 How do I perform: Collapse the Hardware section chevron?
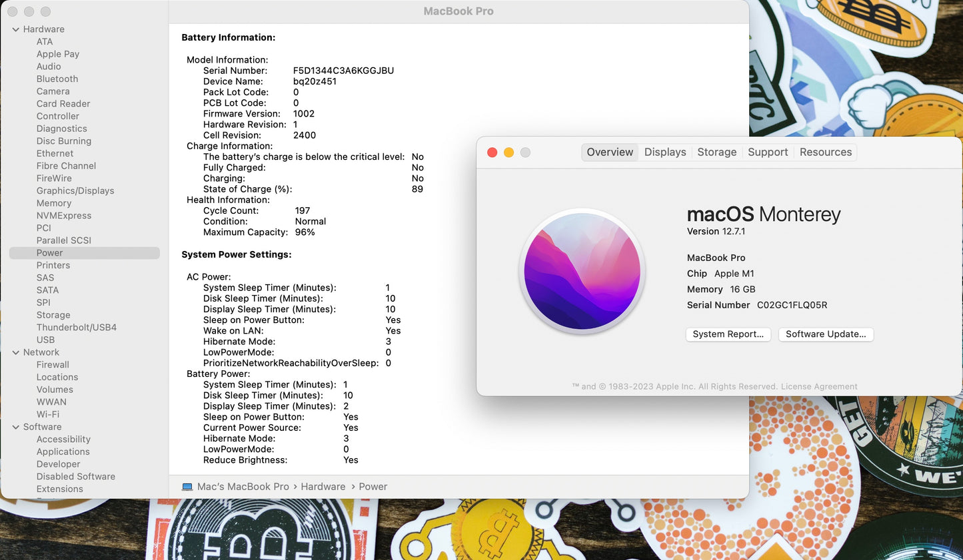click(x=15, y=29)
